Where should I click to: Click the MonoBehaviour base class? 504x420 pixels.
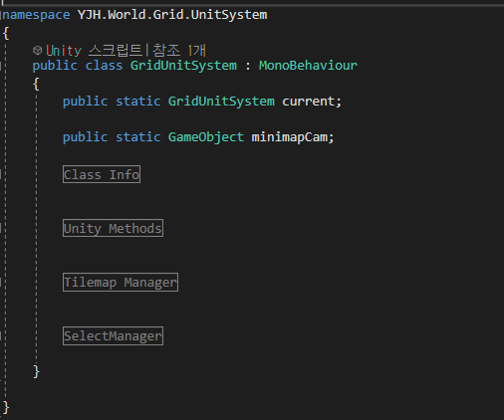tap(308, 66)
